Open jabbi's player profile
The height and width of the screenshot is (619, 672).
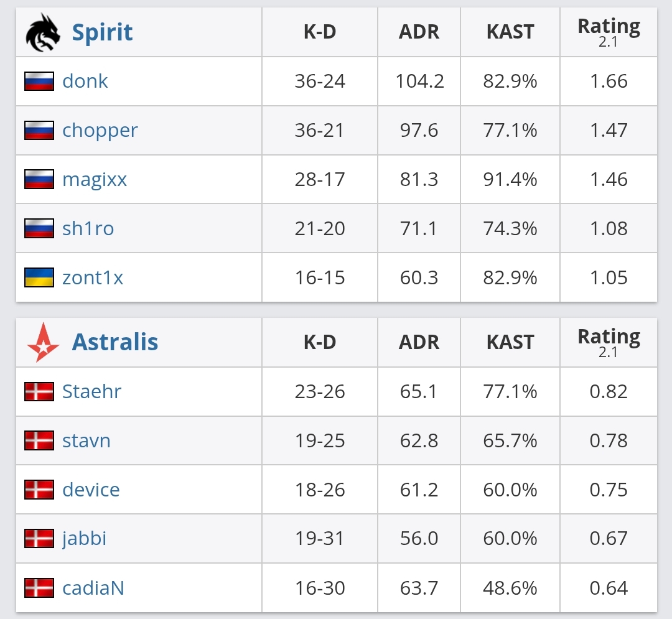point(84,539)
